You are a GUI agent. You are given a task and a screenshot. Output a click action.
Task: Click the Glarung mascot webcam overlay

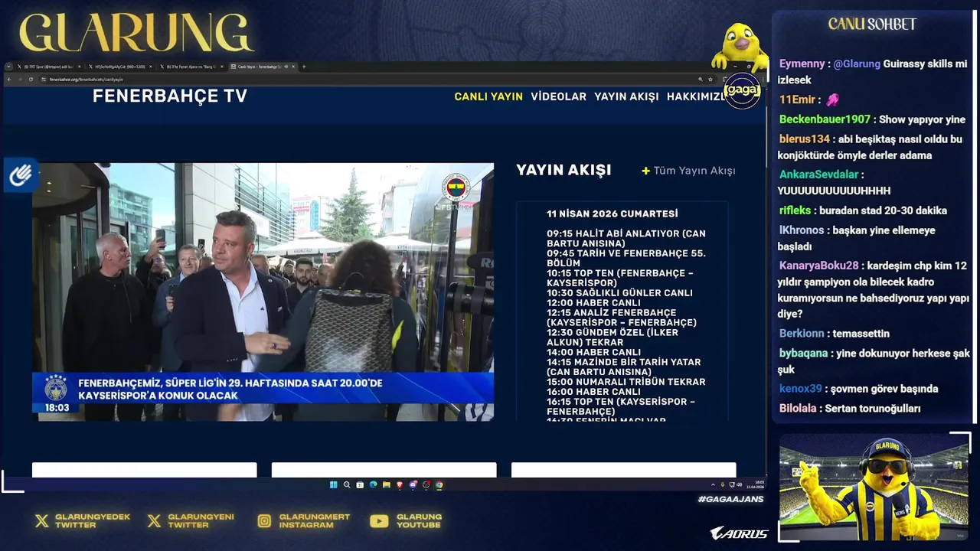pyautogui.click(x=874, y=487)
